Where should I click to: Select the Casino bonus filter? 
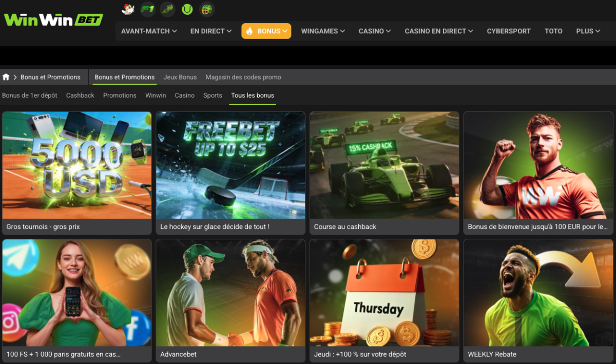(x=185, y=95)
